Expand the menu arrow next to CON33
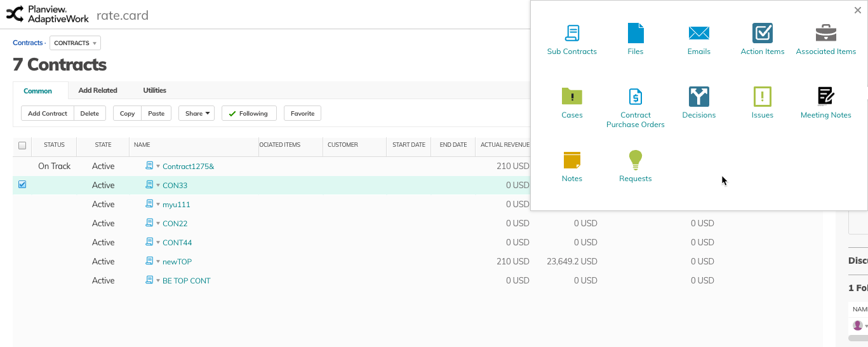The image size is (868, 347). pyautogui.click(x=158, y=186)
